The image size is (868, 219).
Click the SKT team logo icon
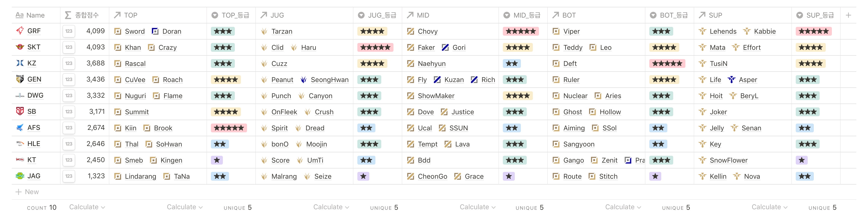[x=20, y=47]
